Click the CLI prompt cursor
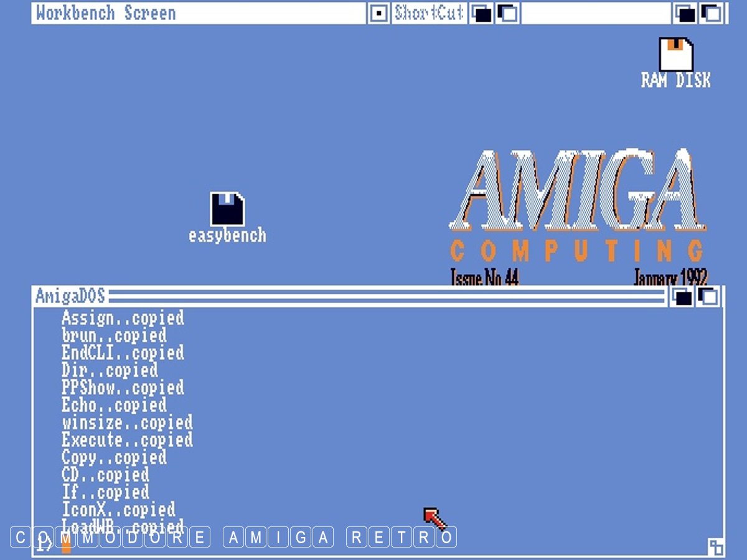 pos(66,545)
